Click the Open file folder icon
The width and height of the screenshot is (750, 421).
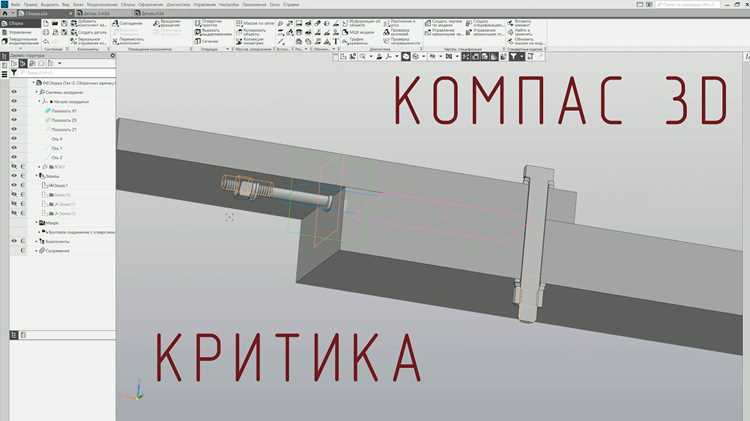coord(55,23)
